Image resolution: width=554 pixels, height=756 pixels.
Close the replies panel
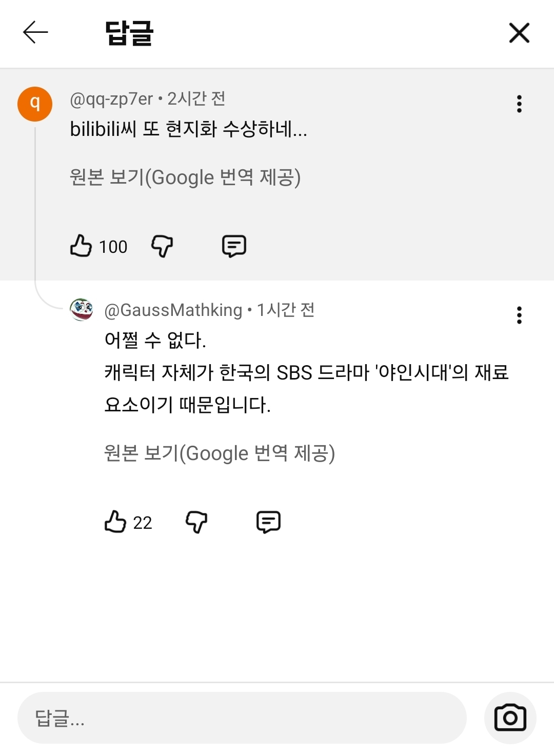[519, 33]
